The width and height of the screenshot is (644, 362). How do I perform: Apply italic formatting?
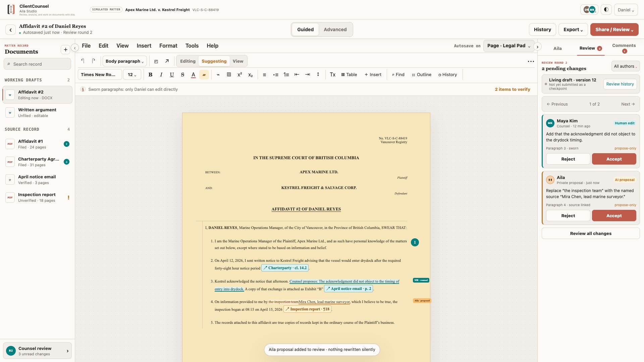click(x=161, y=75)
